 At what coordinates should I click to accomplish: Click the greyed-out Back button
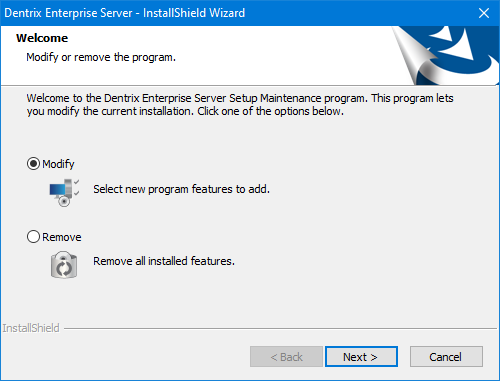tap(286, 357)
